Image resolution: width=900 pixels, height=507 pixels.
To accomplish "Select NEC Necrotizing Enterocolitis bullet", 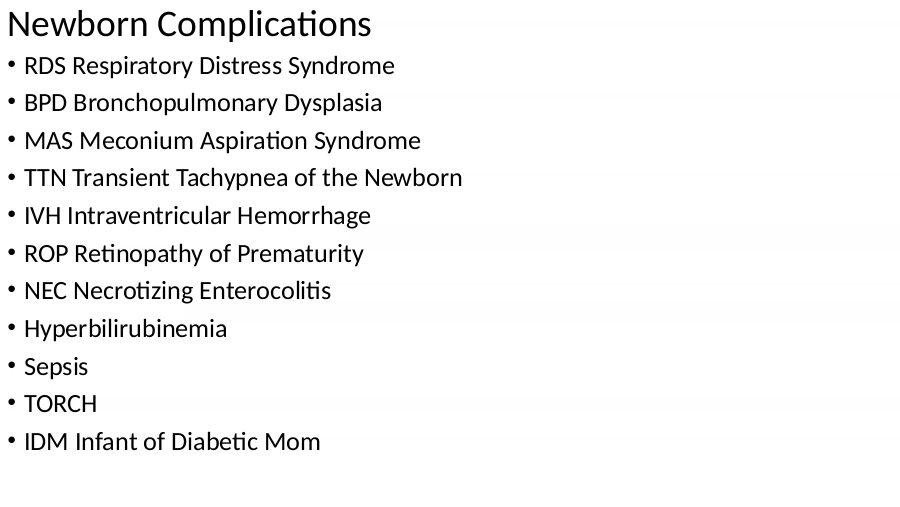I will pyautogui.click(x=177, y=291).
